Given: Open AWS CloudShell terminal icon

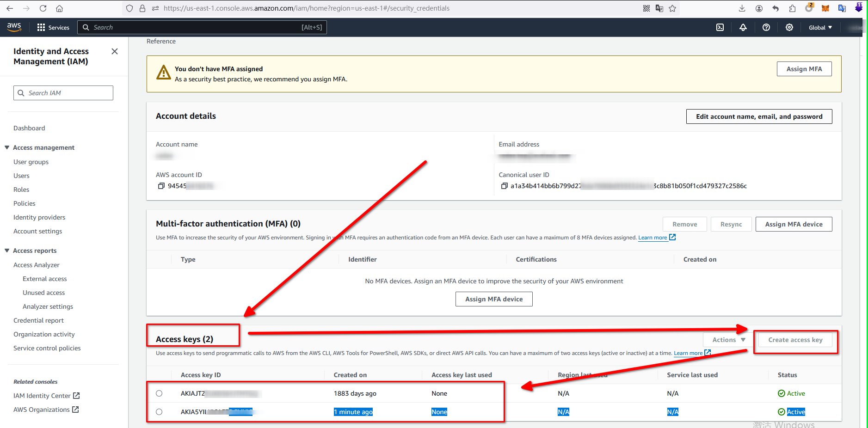Looking at the screenshot, I should click(x=720, y=27).
